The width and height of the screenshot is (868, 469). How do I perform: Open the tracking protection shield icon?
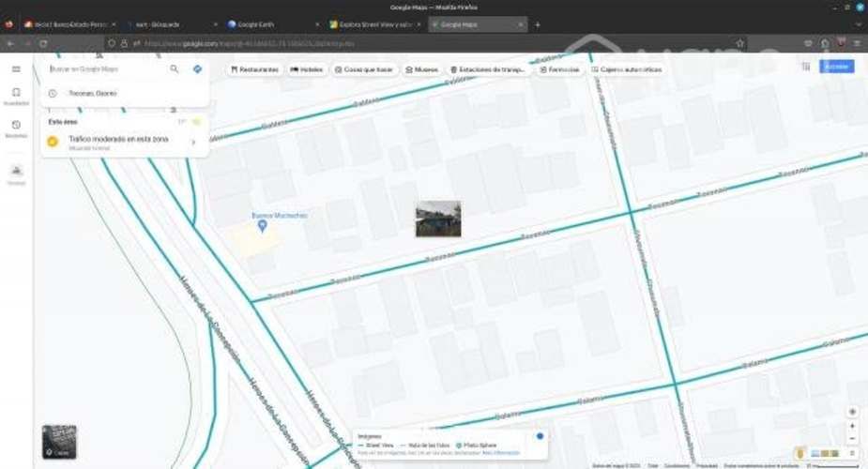coord(112,43)
